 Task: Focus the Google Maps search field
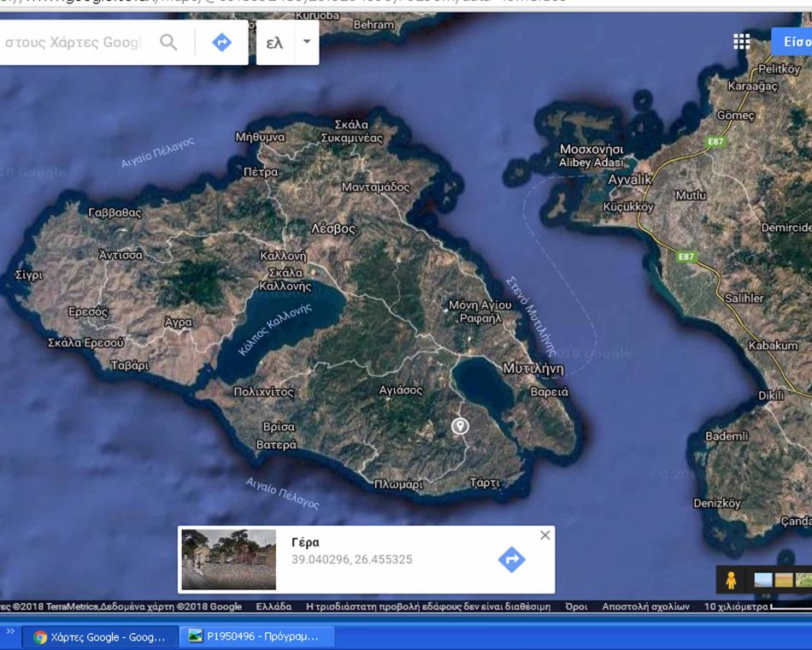(75, 43)
